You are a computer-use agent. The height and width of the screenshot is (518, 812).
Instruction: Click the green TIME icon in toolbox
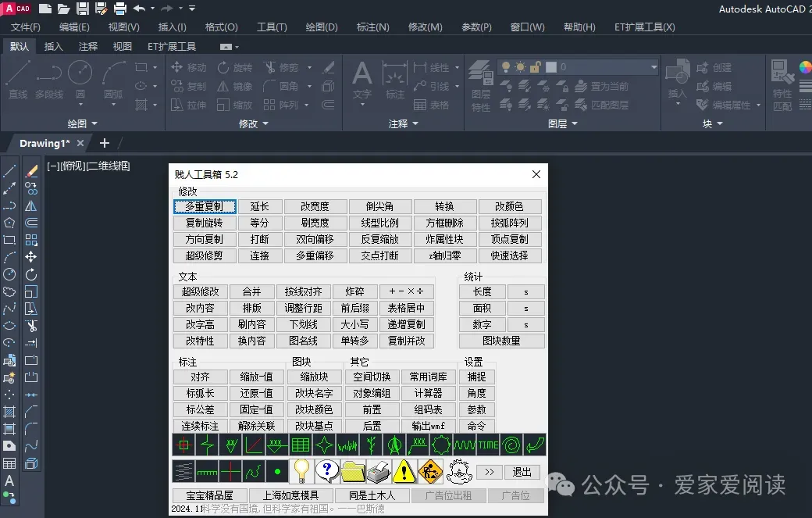click(x=488, y=445)
